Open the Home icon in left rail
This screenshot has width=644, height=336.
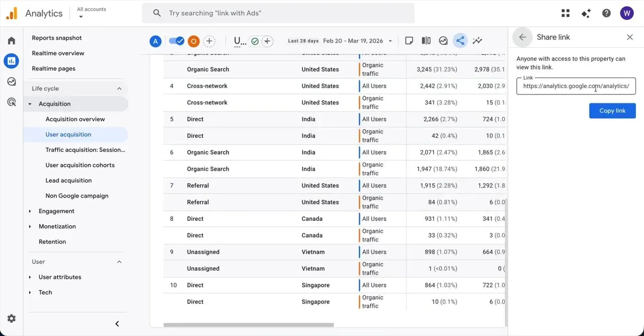[12, 41]
